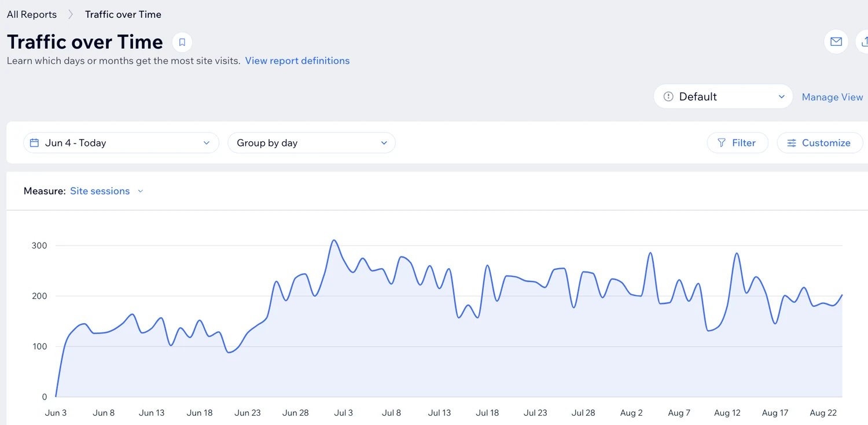Click the Traffic over Time breadcrumb

tap(123, 14)
